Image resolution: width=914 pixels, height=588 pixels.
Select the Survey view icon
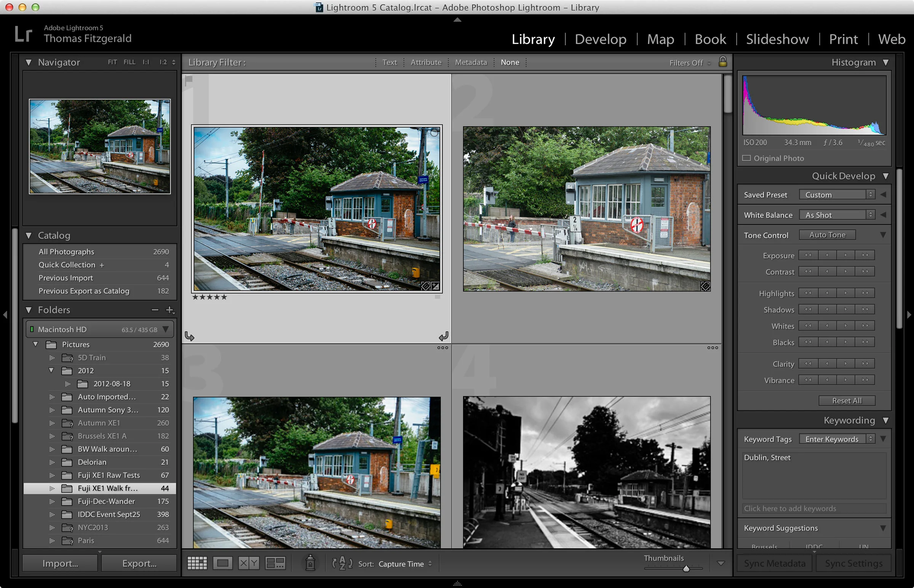pyautogui.click(x=275, y=563)
